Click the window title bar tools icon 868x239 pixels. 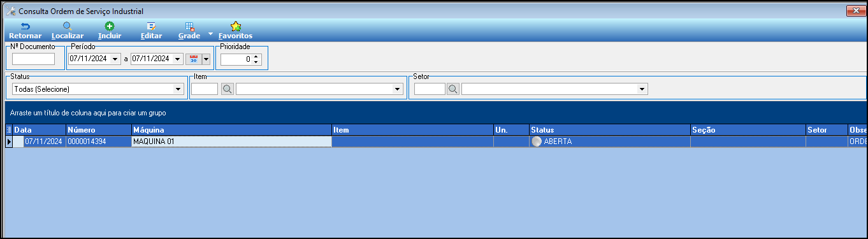10,11
